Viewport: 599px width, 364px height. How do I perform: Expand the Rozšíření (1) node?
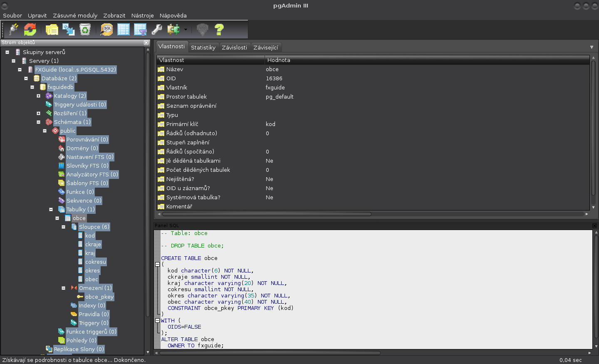38,113
